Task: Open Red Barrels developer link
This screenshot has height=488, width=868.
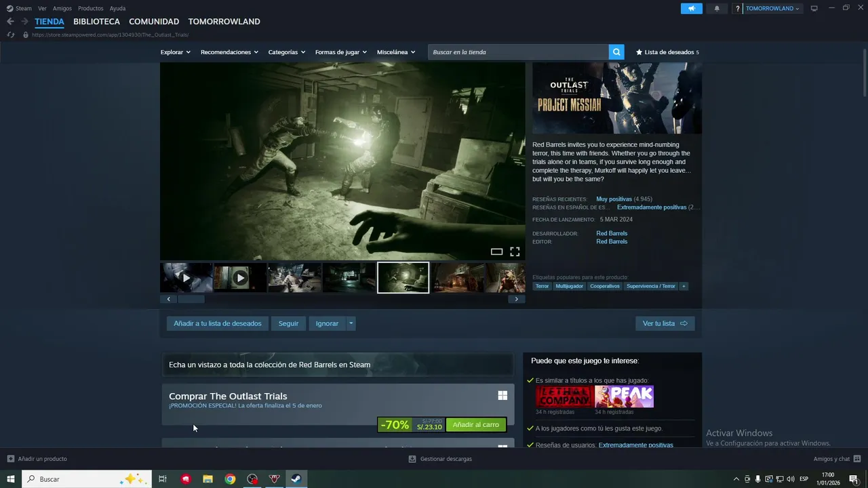Action: tap(612, 233)
